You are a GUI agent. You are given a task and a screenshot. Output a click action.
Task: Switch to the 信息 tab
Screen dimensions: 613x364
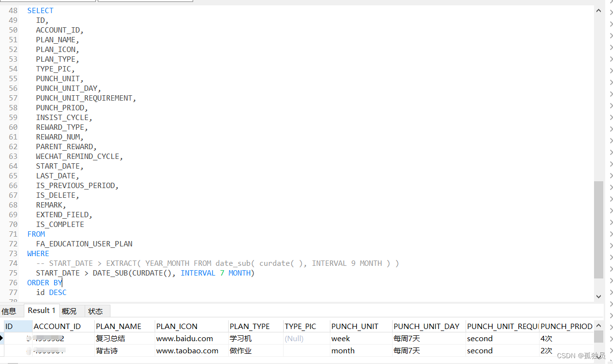pyautogui.click(x=9, y=311)
